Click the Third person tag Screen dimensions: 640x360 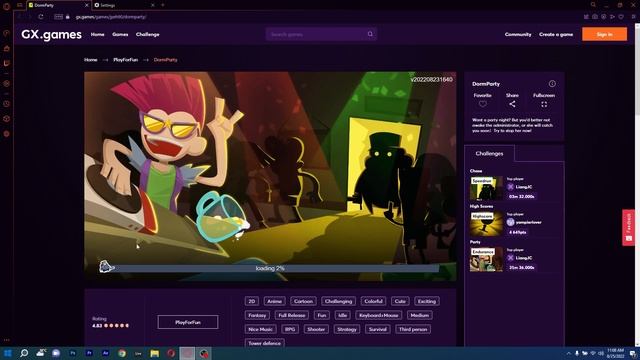click(x=413, y=329)
